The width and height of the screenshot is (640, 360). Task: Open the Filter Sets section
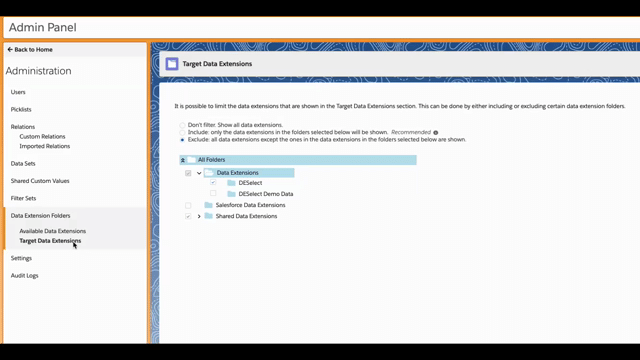[23, 198]
